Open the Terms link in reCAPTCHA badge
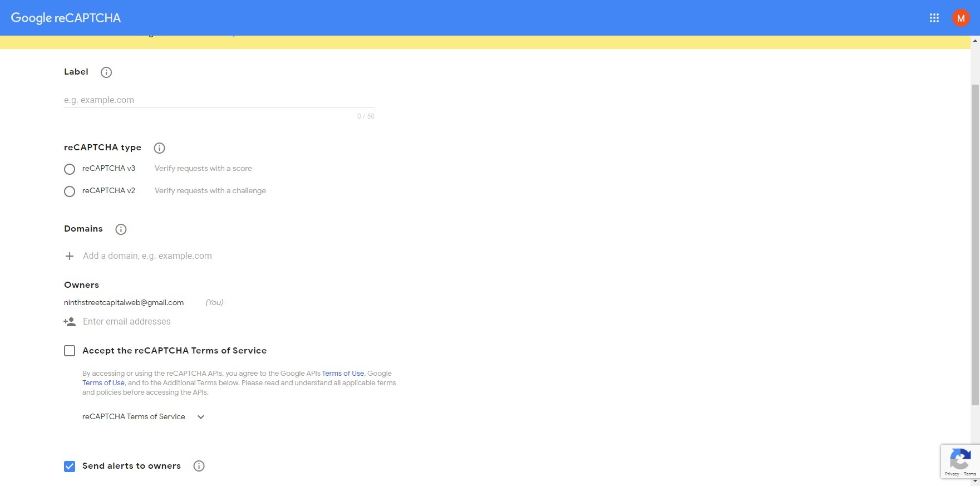Image resolution: width=980 pixels, height=486 pixels. click(970, 474)
